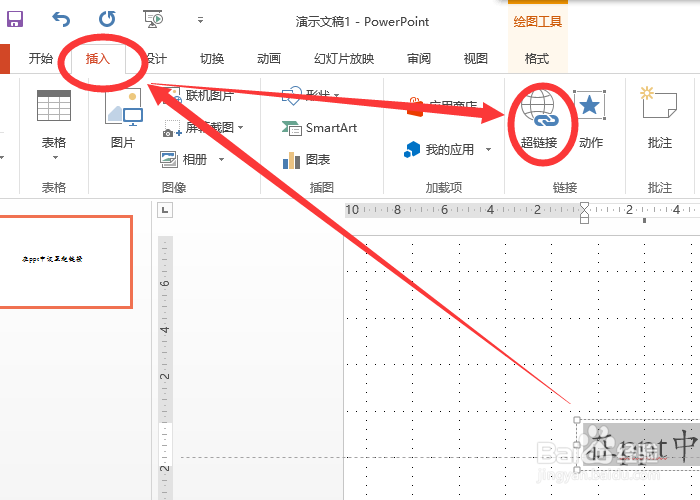Click the tab selector L box by ruler
This screenshot has height=500, width=700.
pos(165,210)
